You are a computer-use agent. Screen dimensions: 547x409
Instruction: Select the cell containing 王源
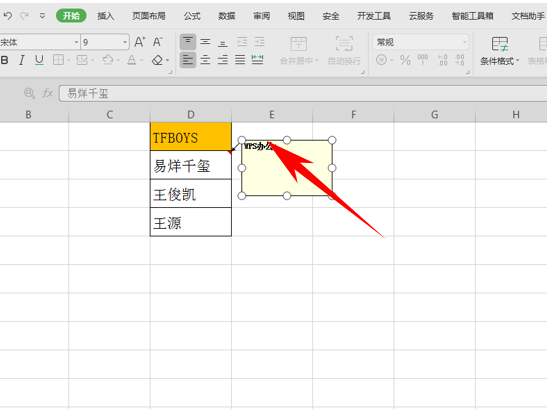coord(190,222)
